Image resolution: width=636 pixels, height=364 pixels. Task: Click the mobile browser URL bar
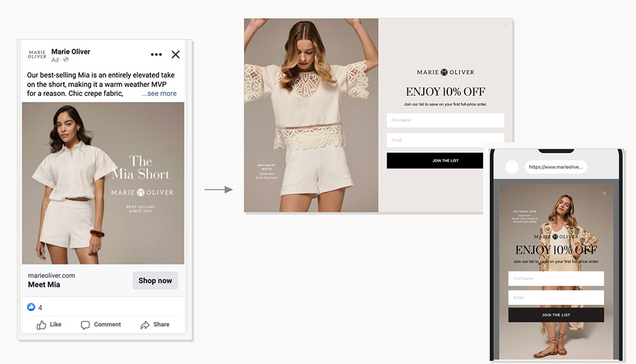click(x=556, y=167)
